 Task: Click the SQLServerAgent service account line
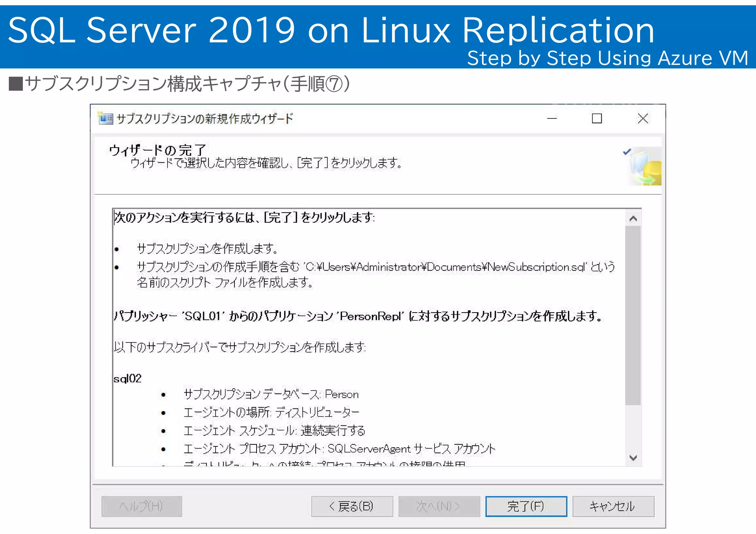340,448
